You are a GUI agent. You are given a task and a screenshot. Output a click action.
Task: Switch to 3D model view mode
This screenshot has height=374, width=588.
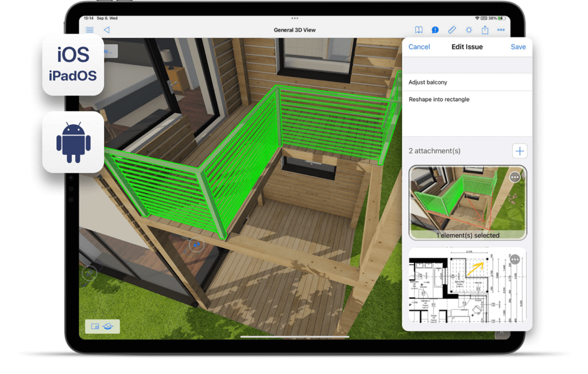coord(109,326)
